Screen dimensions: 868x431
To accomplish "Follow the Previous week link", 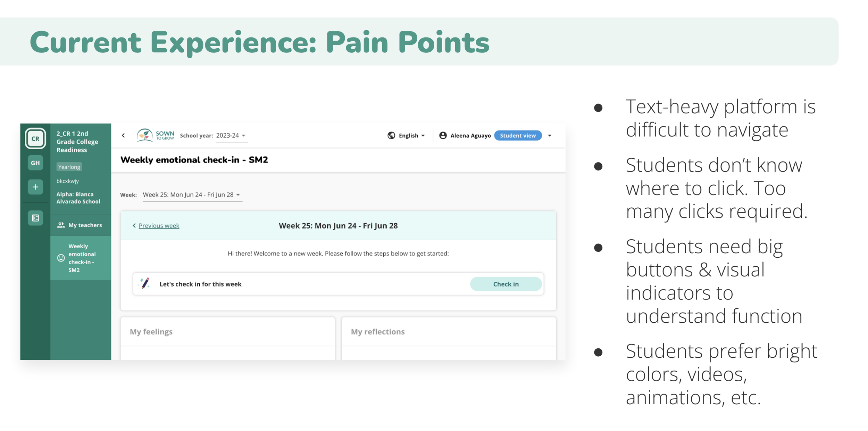I will click(x=159, y=226).
